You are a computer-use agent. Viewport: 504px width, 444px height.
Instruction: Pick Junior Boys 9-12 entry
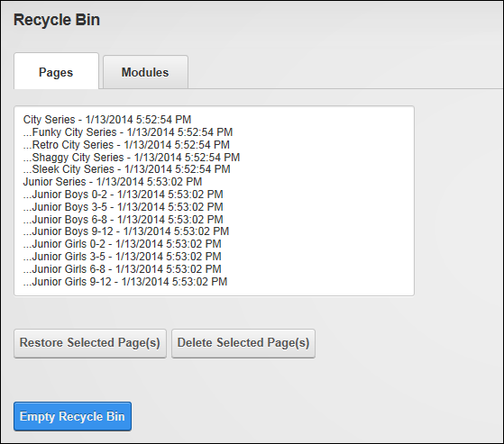(x=126, y=231)
